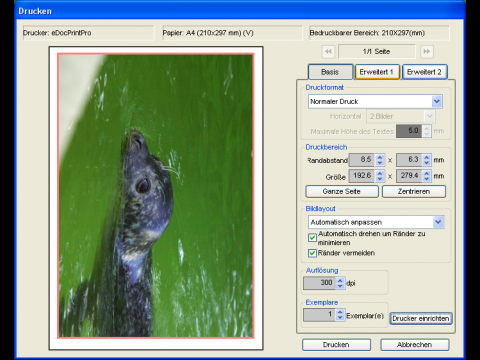
Task: Click the Ganze Seite button
Action: point(342,192)
